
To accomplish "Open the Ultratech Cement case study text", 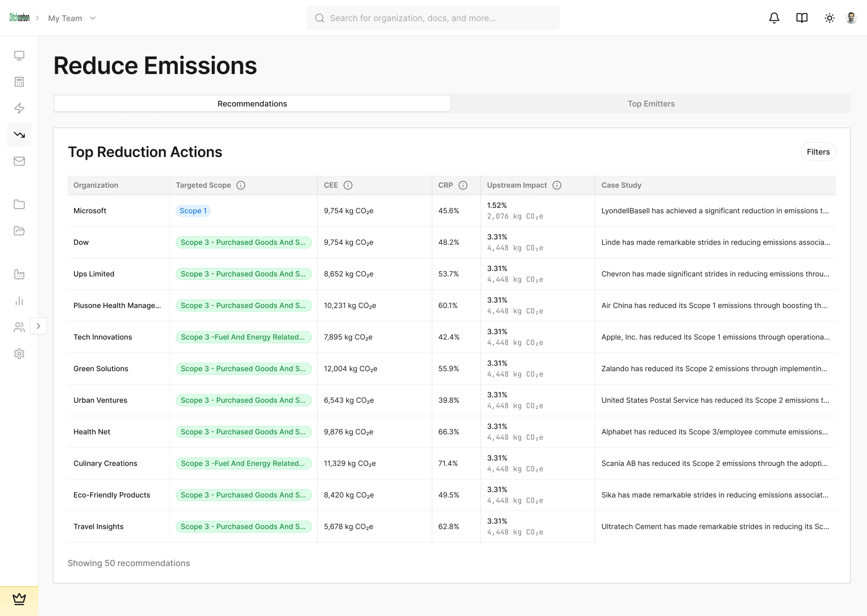I will (x=715, y=527).
